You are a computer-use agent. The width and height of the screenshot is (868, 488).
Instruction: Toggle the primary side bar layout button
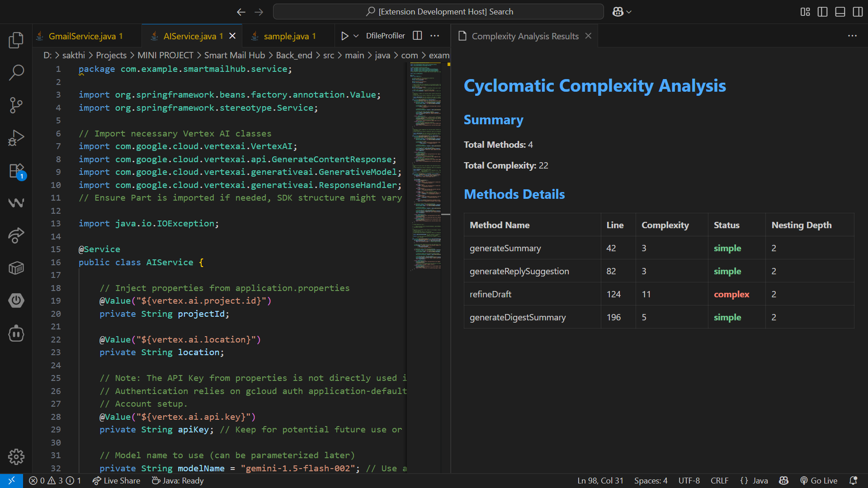coord(822,12)
